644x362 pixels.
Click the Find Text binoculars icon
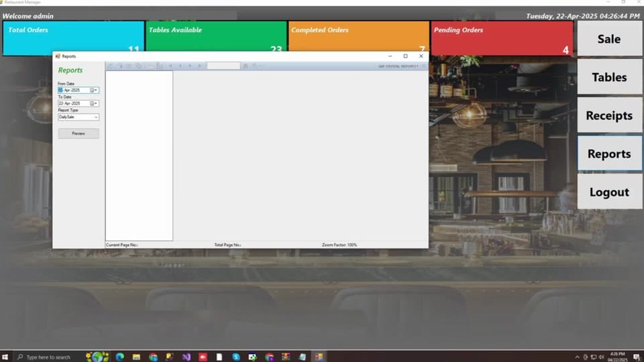tap(246, 66)
